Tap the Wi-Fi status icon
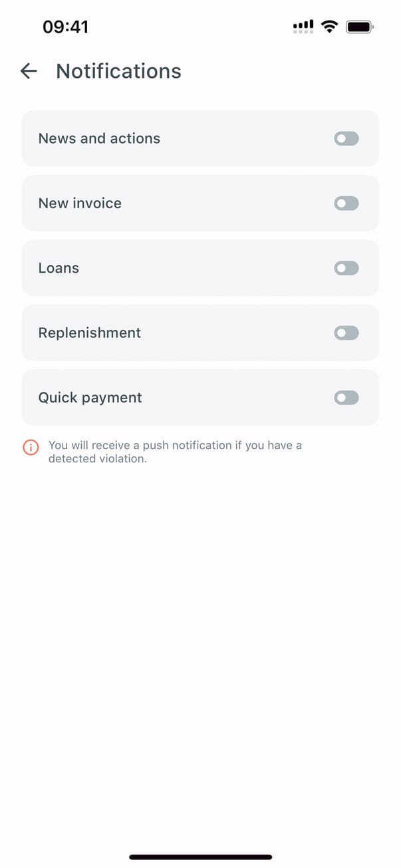This screenshot has width=401, height=868. pyautogui.click(x=329, y=27)
